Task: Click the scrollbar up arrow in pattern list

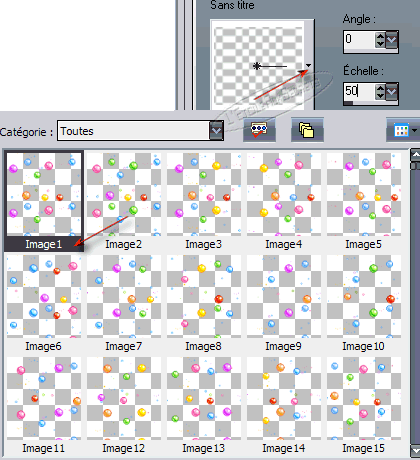Action: 415,155
